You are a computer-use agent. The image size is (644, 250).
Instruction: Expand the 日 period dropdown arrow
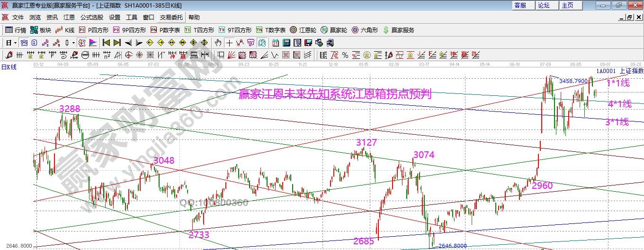click(15, 43)
